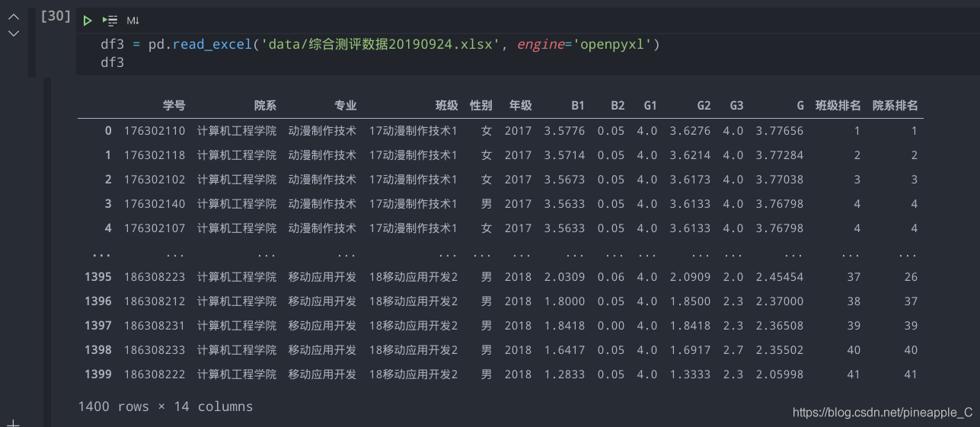Viewport: 980px width, 427px height.
Task: Select the G3 column header
Action: (x=736, y=106)
